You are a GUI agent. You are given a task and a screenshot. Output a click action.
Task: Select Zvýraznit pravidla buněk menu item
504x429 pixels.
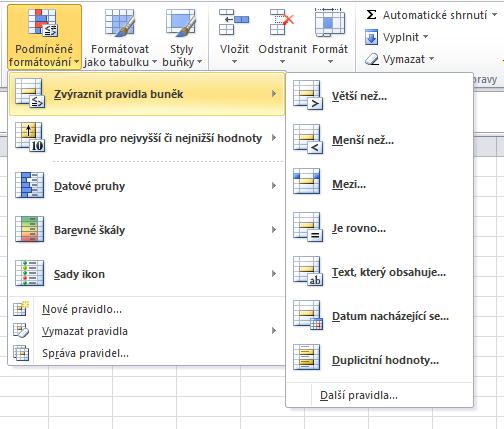click(x=147, y=94)
